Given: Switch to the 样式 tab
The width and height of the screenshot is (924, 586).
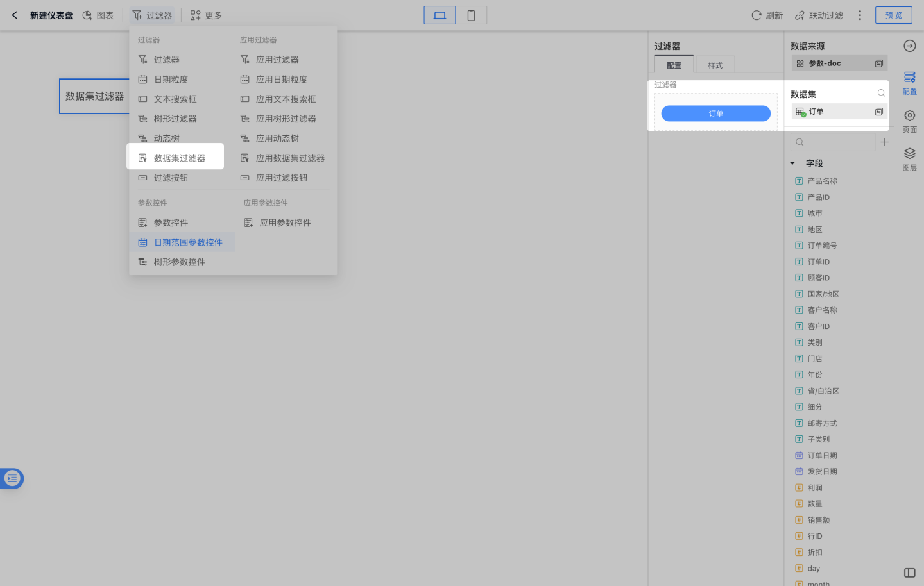Looking at the screenshot, I should [x=715, y=65].
